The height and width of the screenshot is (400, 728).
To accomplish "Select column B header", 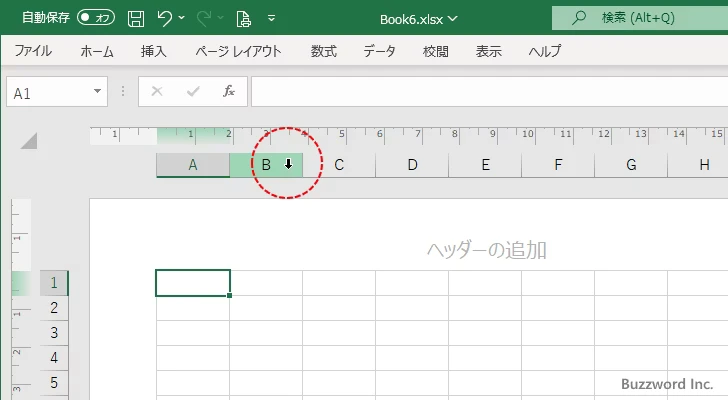I will tap(266, 165).
